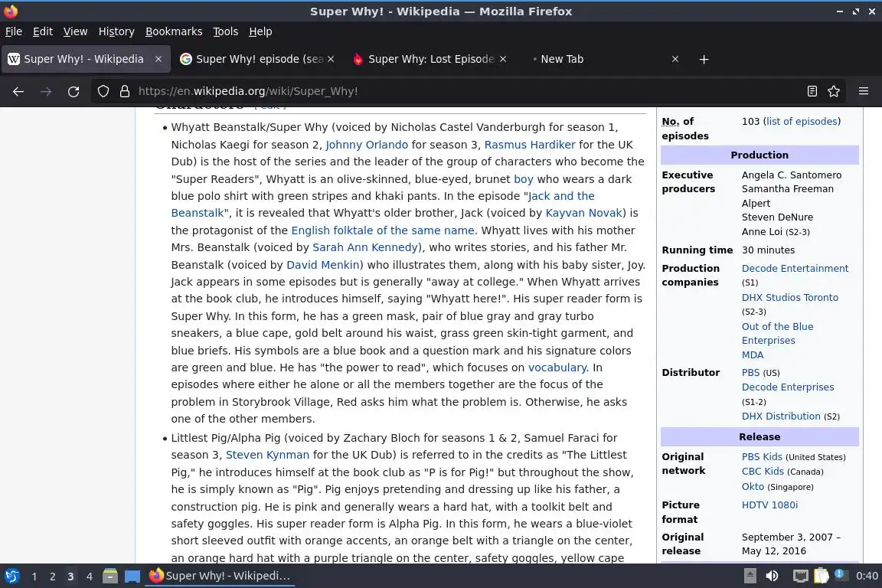Switch to workspace 4 in taskbar

tap(89, 577)
